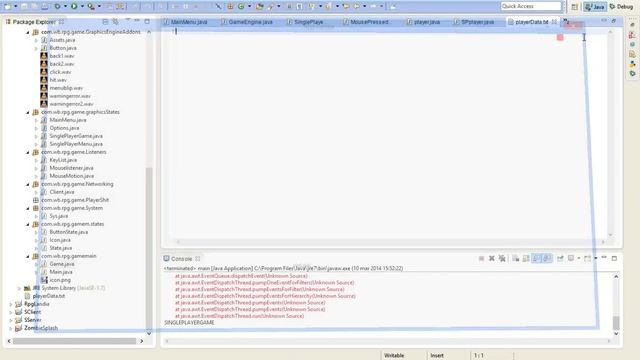Image resolution: width=640 pixels, height=360 pixels.
Task: Expand the ZombieSplash project
Action: pyautogui.click(x=11, y=328)
